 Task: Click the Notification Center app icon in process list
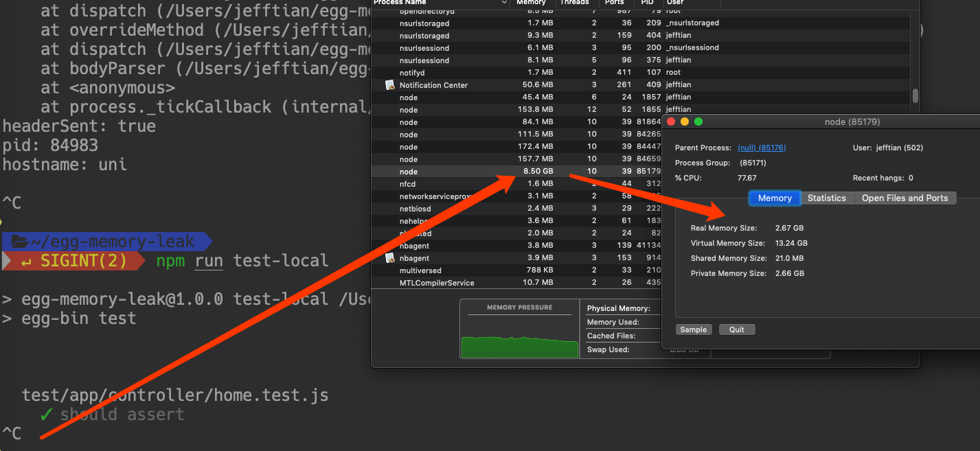click(391, 84)
